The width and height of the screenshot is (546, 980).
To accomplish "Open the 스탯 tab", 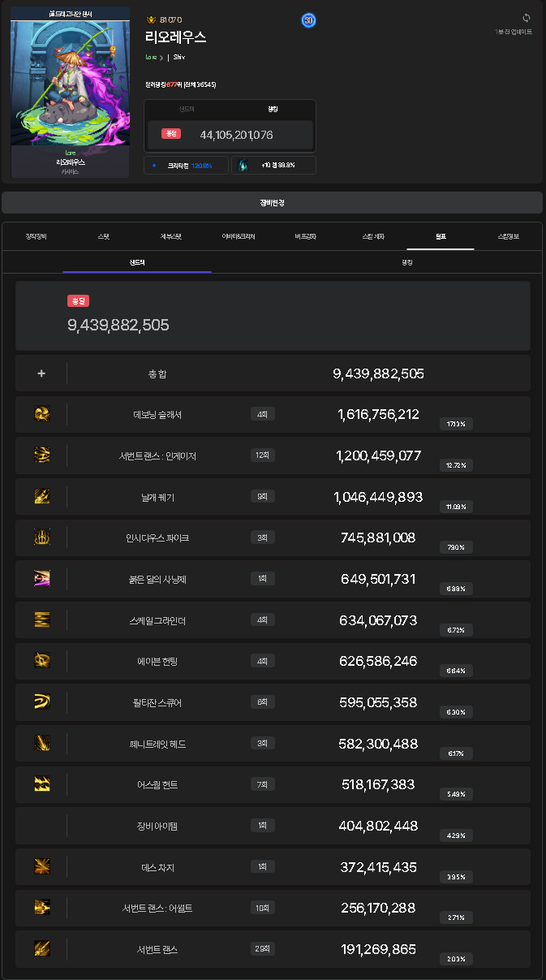I will 104,236.
